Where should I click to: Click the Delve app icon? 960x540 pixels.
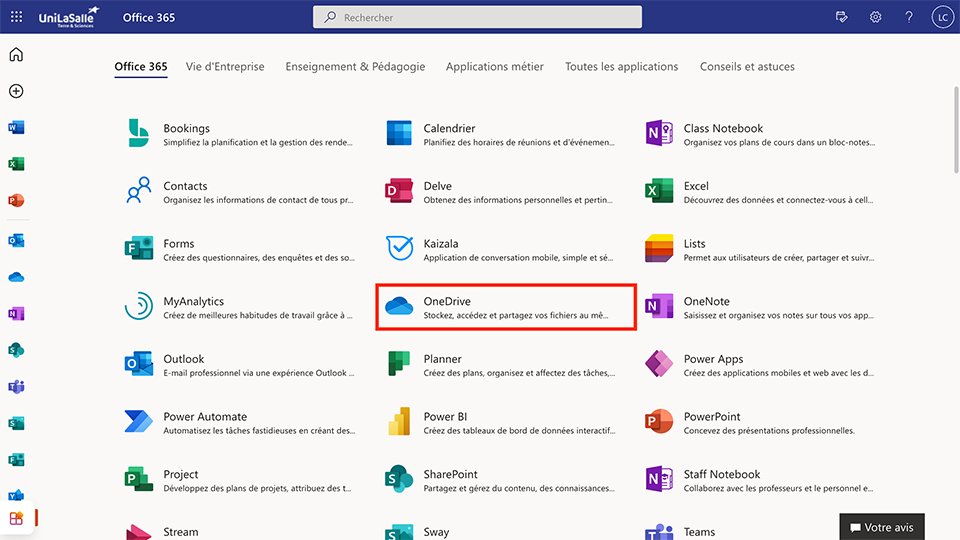click(399, 190)
